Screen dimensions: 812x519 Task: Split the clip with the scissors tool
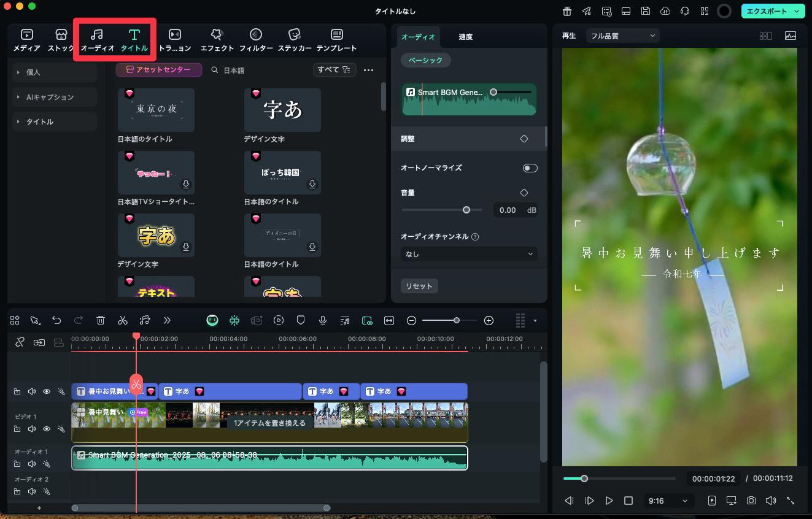point(123,320)
